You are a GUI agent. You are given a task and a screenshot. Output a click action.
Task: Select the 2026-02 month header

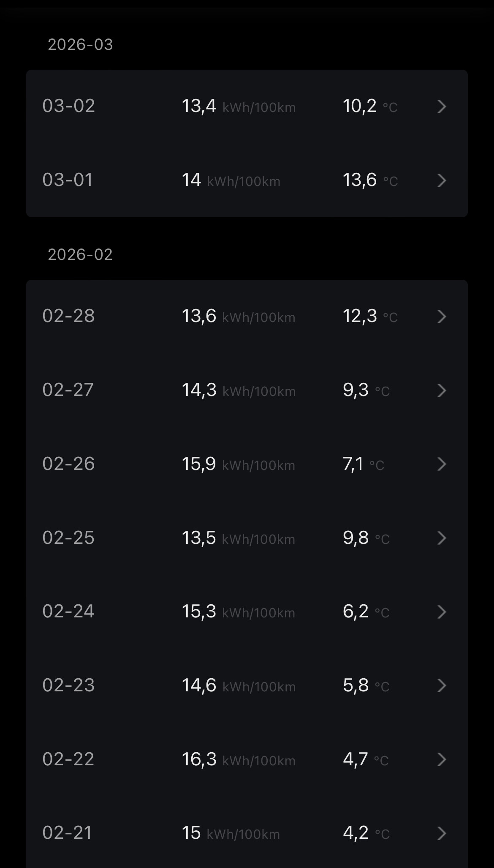(80, 254)
